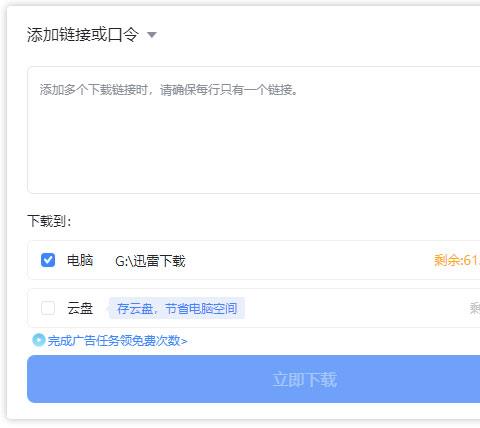The image size is (480, 428).
Task: Focus the download links text area
Action: 254,130
